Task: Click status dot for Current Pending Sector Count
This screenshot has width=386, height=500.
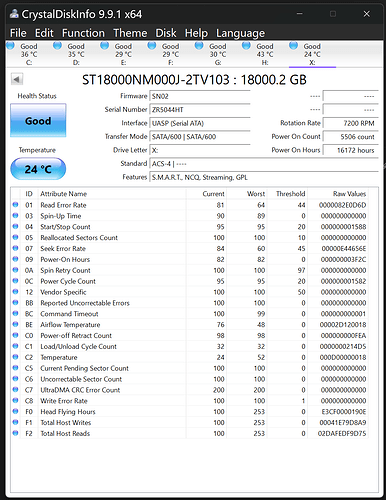Action: click(15, 368)
